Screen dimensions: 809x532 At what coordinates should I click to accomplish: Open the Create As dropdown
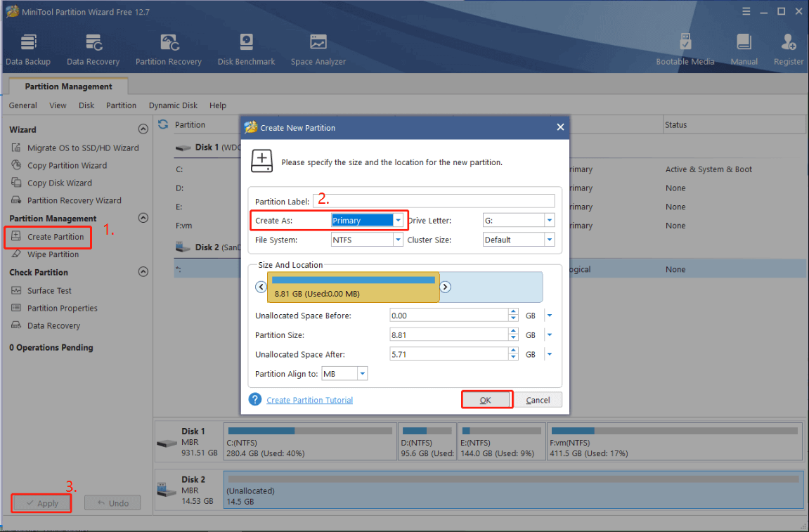click(x=398, y=221)
